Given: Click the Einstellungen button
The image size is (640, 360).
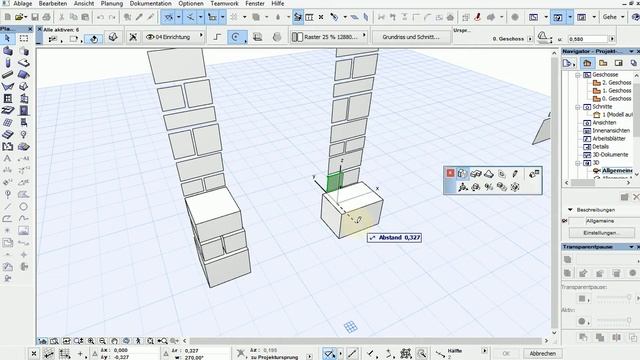Looking at the screenshot, I should [602, 233].
